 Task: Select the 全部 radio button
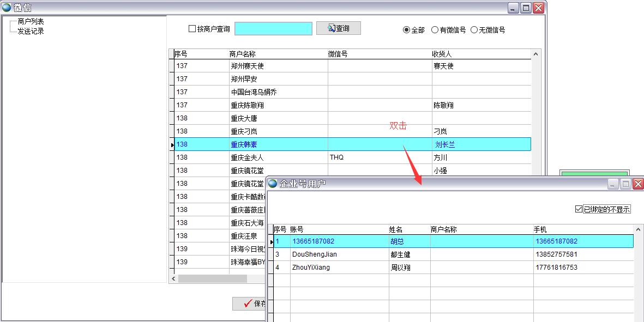406,30
